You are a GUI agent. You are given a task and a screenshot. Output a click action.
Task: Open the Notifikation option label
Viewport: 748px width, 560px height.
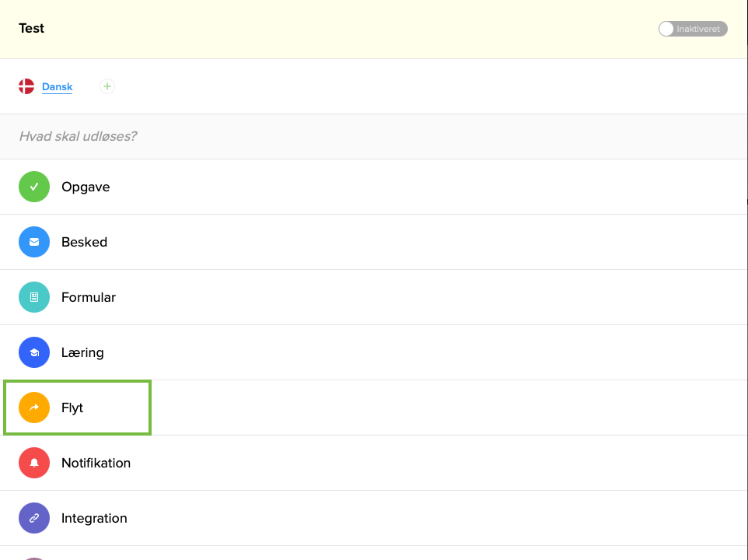[x=96, y=463]
